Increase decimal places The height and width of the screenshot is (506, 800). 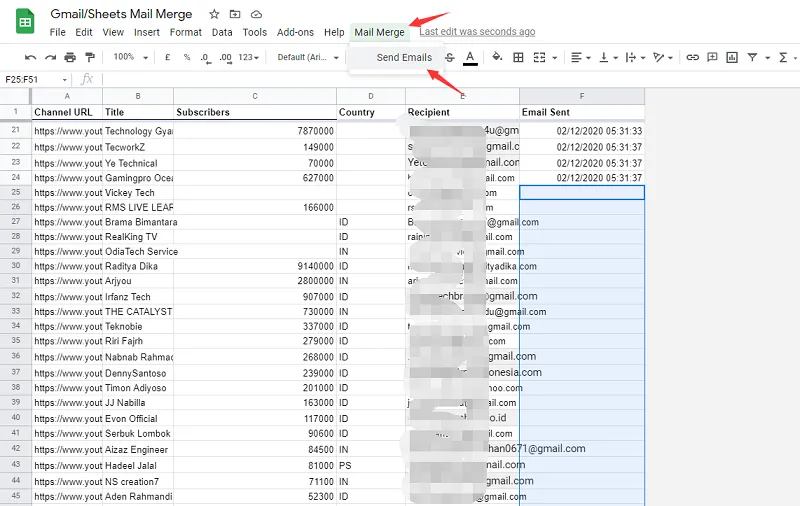pos(226,58)
